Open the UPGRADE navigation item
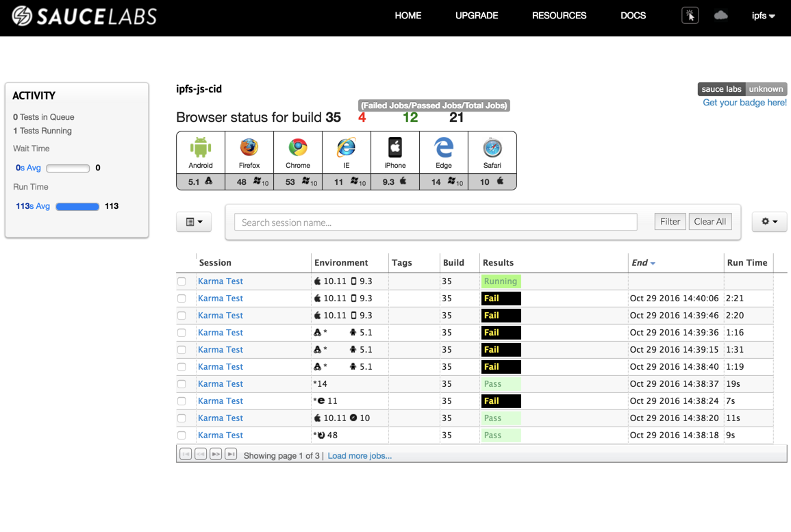Viewport: 791px width, 532px height. pos(477,16)
